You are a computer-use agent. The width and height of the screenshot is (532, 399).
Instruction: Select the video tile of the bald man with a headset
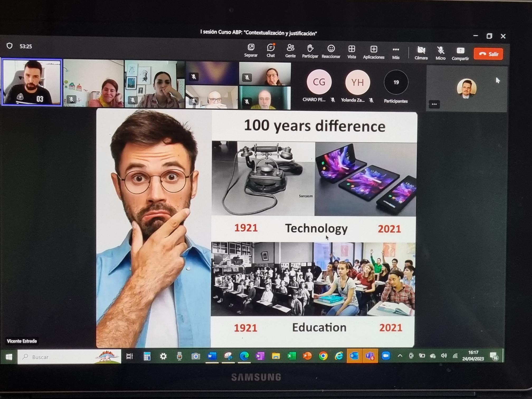click(212, 97)
